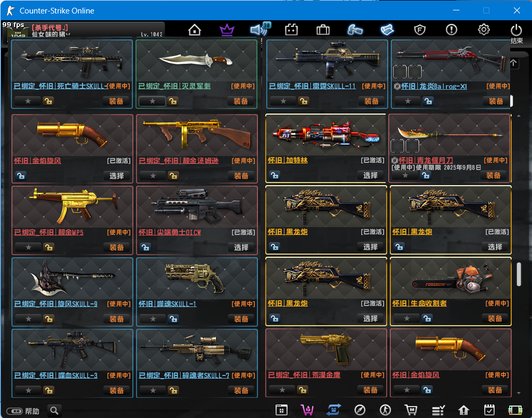Click the lock icon on 怀旧|噬魂SKULL-1 card

pos(173,318)
